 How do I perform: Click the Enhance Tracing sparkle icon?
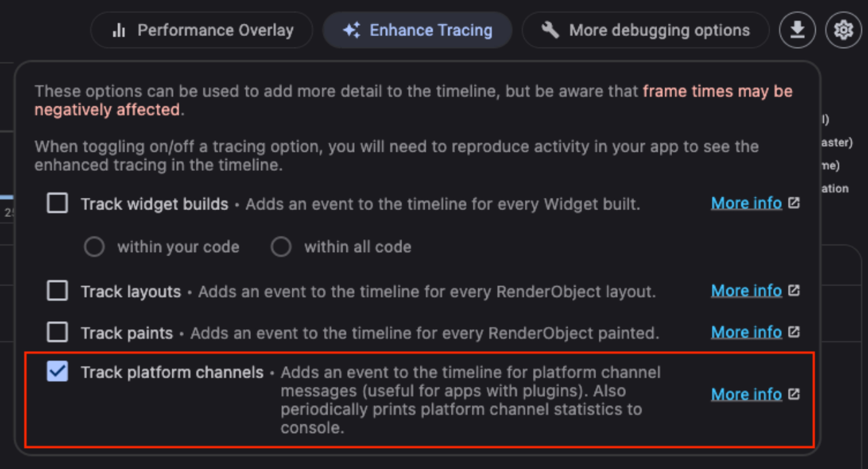(352, 30)
